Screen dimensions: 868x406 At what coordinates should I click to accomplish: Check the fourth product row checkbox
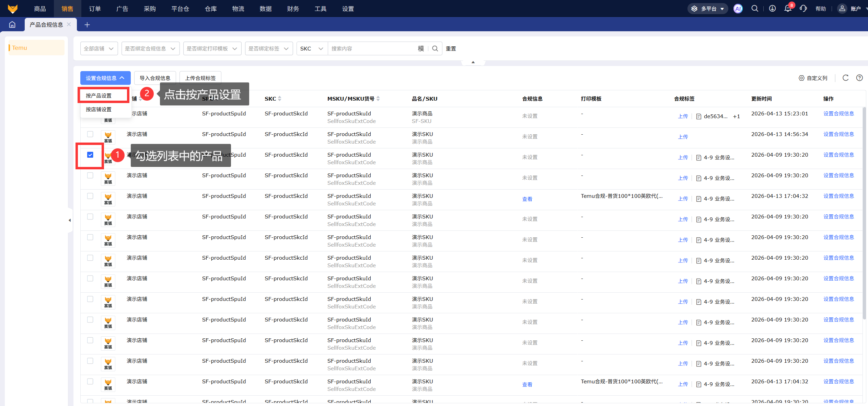(x=90, y=176)
